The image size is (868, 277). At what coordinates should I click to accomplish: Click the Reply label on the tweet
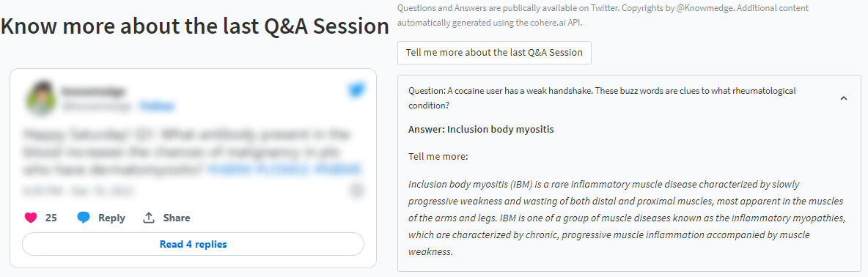(112, 218)
